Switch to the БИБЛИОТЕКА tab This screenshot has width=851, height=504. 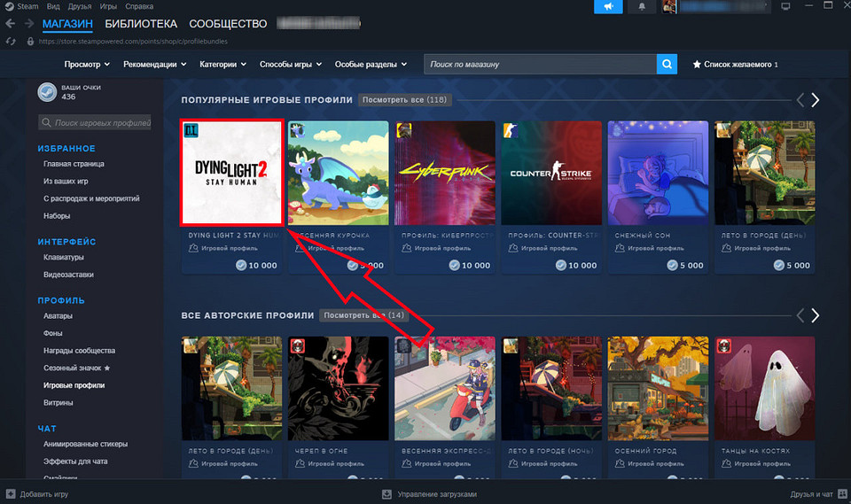[140, 24]
